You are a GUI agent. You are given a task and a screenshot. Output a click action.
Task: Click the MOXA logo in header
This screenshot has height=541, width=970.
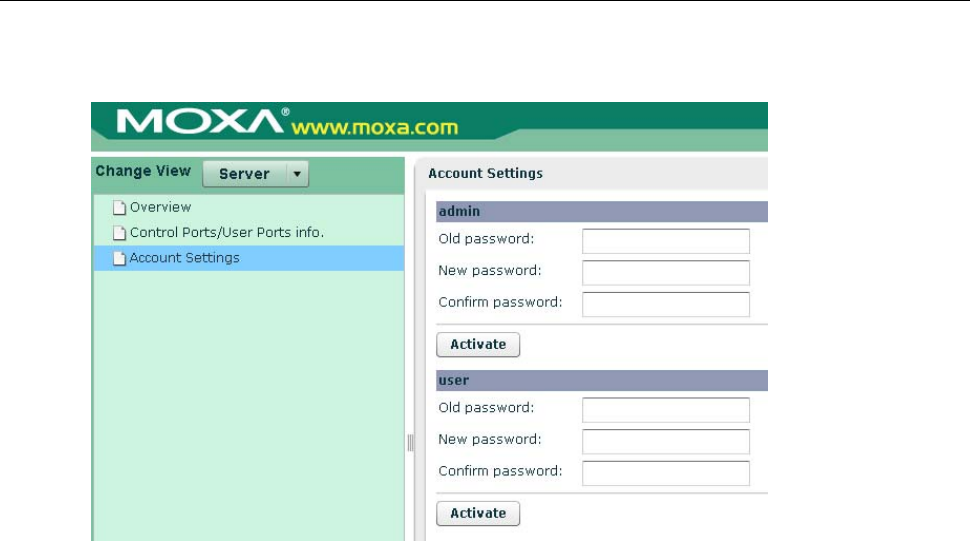[x=202, y=121]
